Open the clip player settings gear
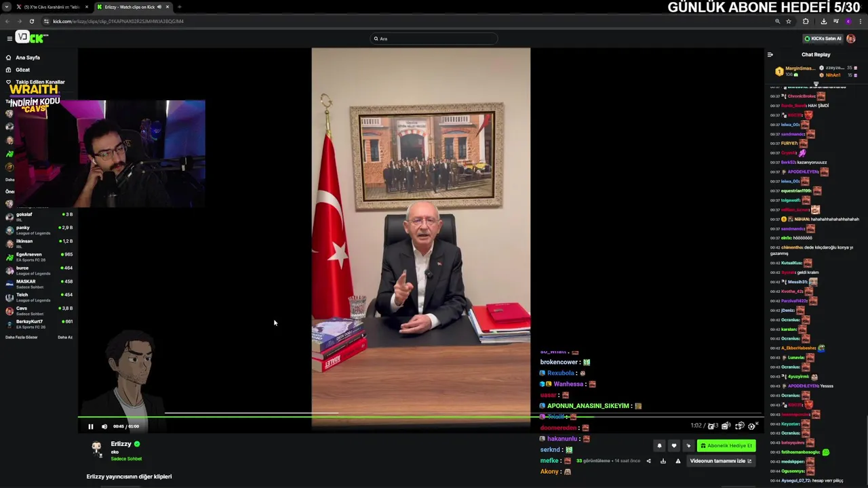 click(751, 426)
